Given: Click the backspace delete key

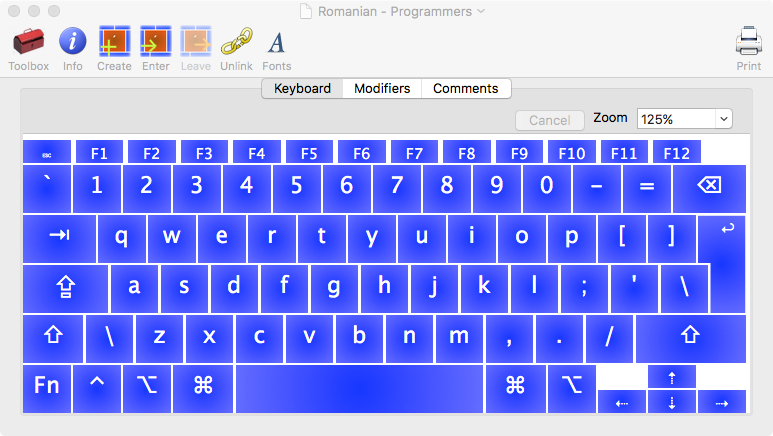Looking at the screenshot, I should coord(709,189).
